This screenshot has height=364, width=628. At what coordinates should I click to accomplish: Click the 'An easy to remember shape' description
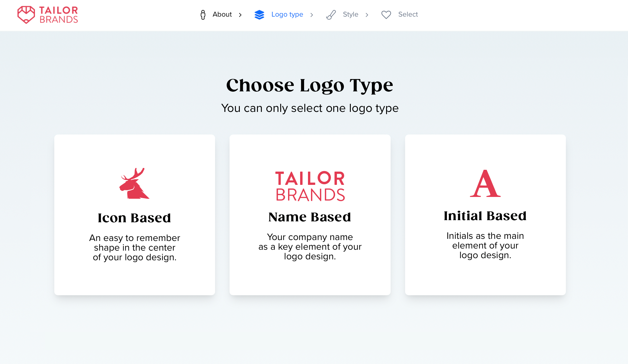[135, 248]
